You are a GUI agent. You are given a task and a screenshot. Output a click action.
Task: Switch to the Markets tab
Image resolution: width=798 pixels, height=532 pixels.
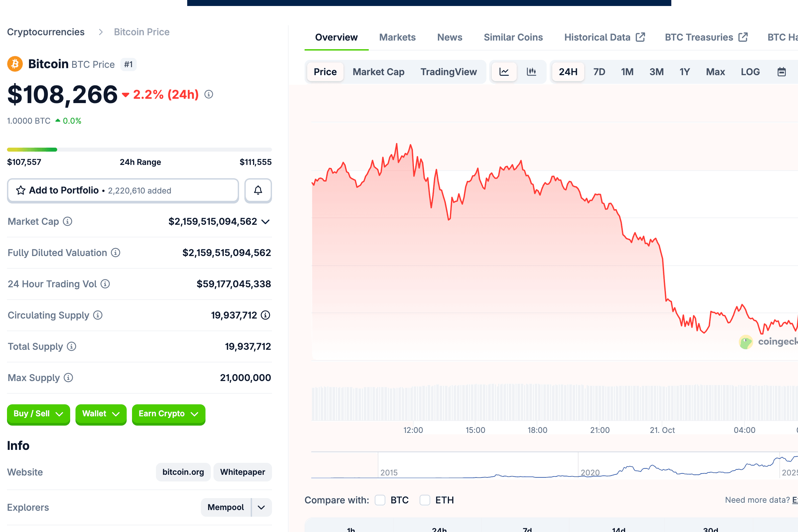[x=397, y=37]
